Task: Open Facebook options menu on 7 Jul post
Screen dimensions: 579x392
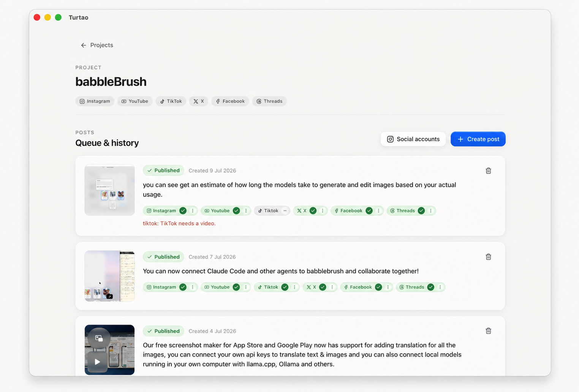Action: tap(388, 287)
